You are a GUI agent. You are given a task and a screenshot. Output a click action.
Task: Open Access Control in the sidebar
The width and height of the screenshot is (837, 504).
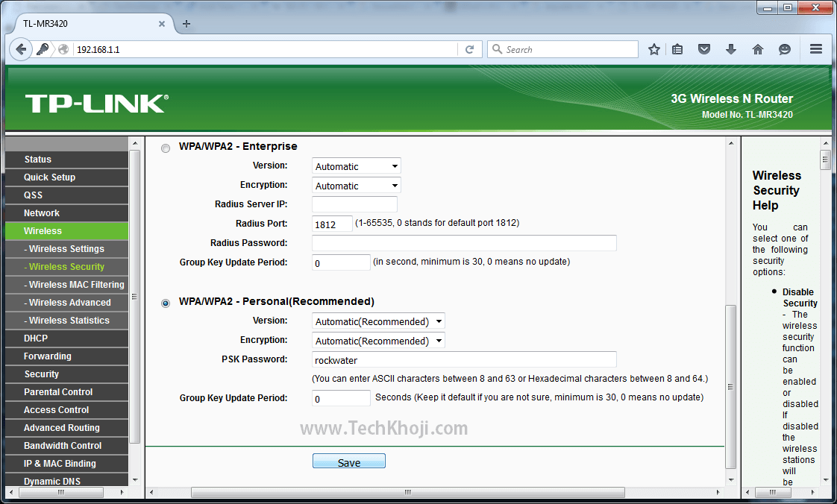[66, 409]
